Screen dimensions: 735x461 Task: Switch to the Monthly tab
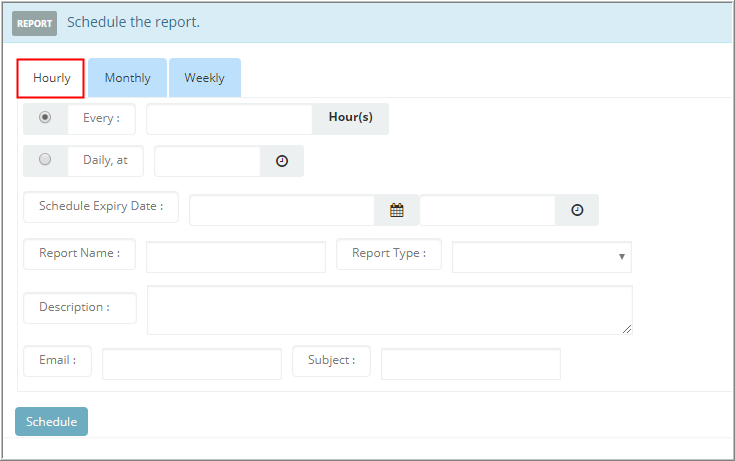pyautogui.click(x=128, y=78)
